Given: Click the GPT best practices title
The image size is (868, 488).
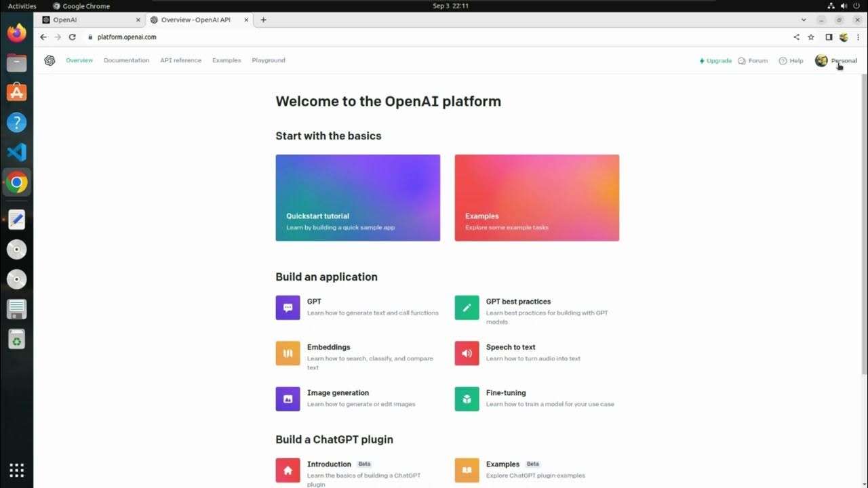Looking at the screenshot, I should (518, 302).
